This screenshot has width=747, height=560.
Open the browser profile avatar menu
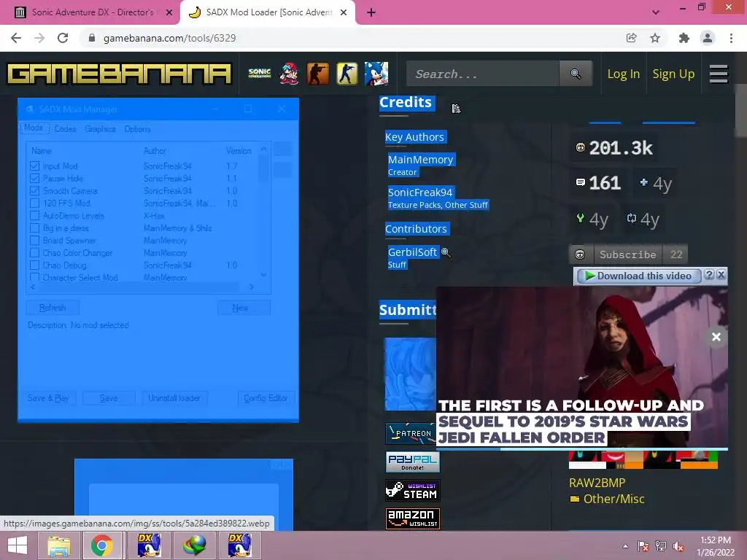click(708, 38)
